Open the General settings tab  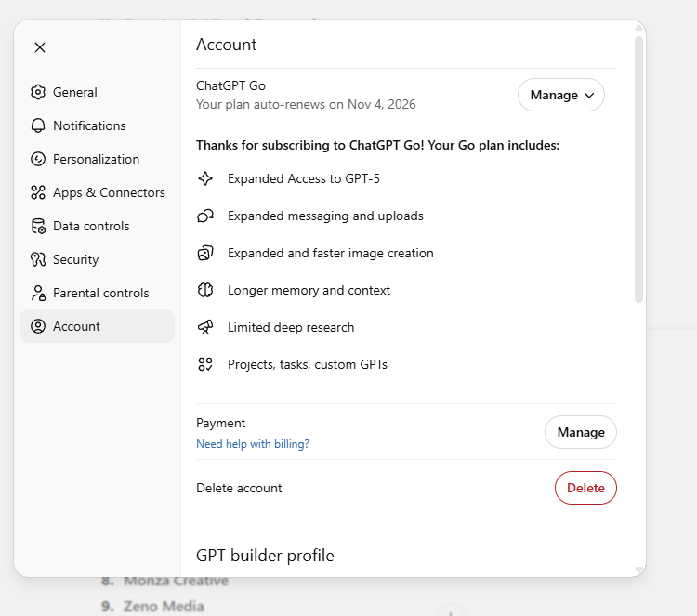(x=97, y=92)
